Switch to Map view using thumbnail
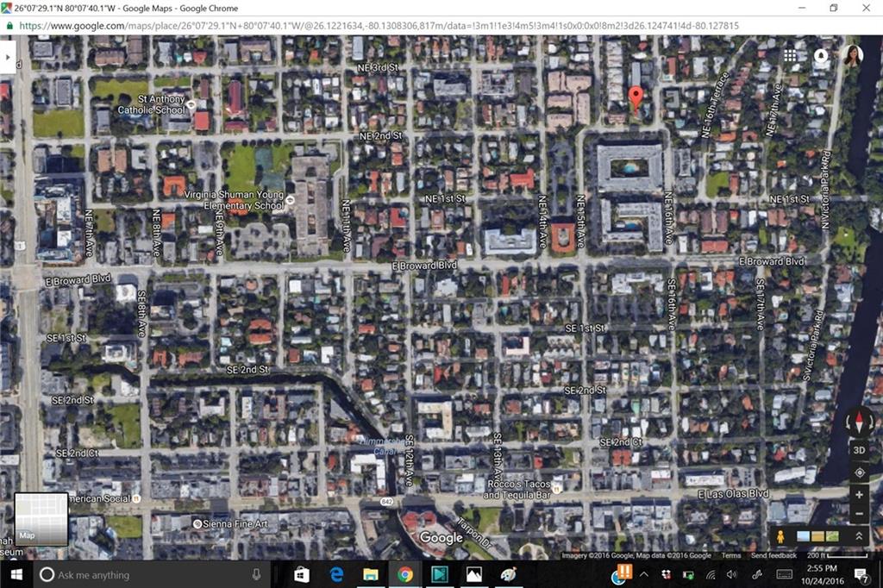 41,519
